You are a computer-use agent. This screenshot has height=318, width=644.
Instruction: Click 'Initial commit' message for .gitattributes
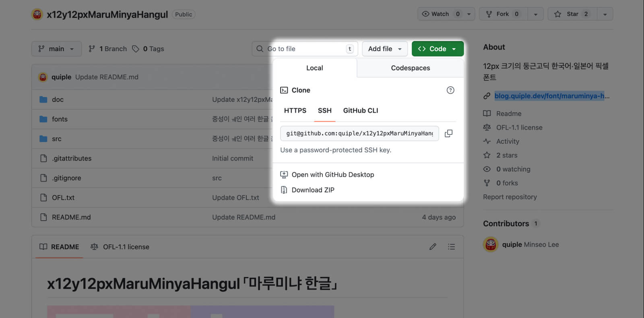[x=233, y=159]
